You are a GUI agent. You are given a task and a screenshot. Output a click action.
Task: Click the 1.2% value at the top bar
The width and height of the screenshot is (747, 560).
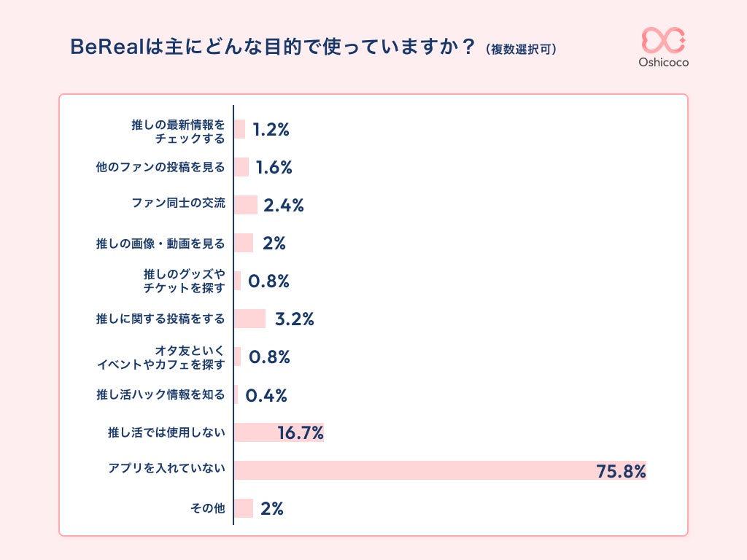pyautogui.click(x=271, y=130)
